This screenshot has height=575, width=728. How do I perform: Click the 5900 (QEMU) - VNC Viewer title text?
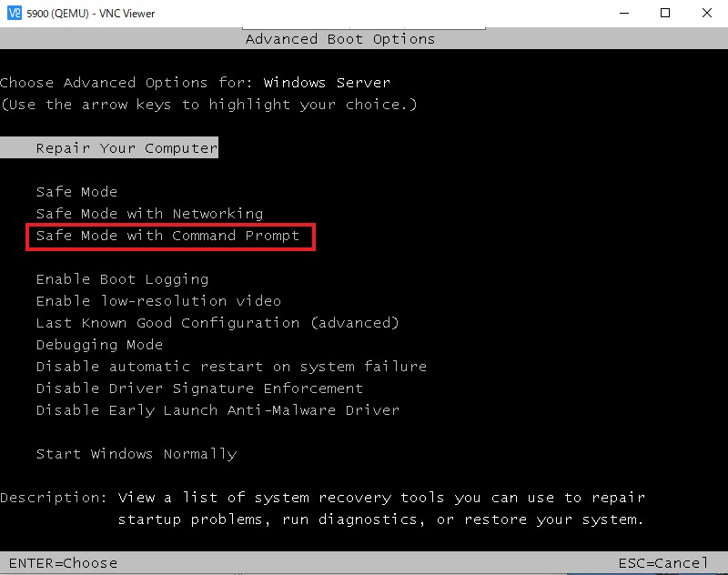[x=90, y=14]
